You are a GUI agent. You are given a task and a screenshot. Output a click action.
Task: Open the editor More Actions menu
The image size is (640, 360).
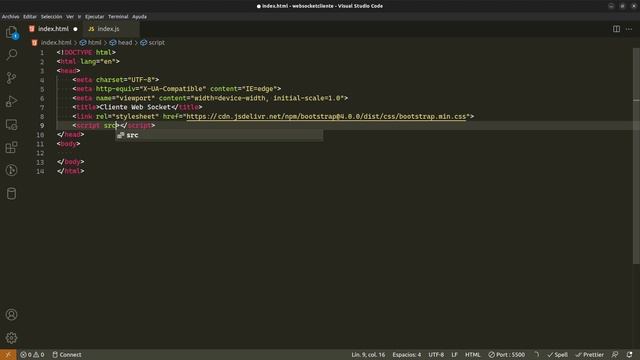point(629,29)
